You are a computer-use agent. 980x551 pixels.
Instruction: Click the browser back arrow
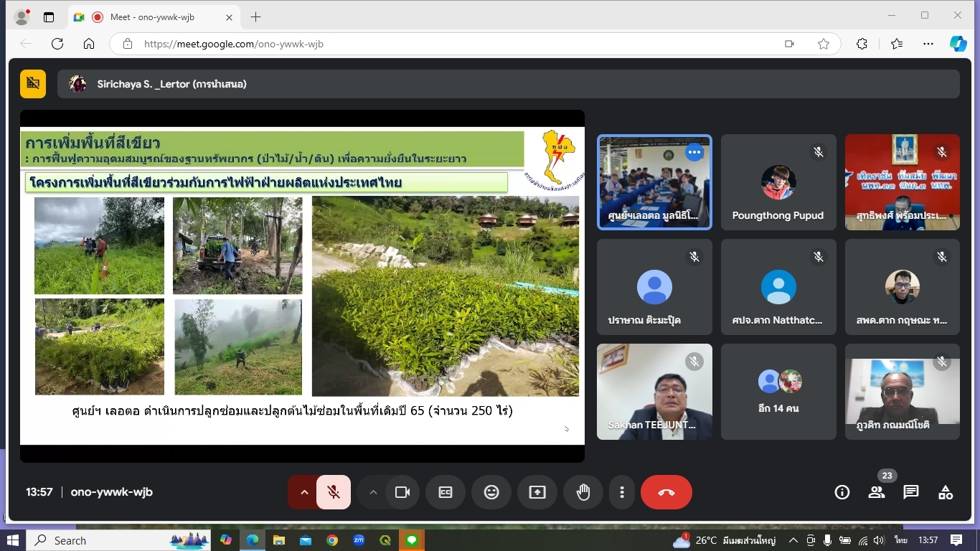point(26,44)
